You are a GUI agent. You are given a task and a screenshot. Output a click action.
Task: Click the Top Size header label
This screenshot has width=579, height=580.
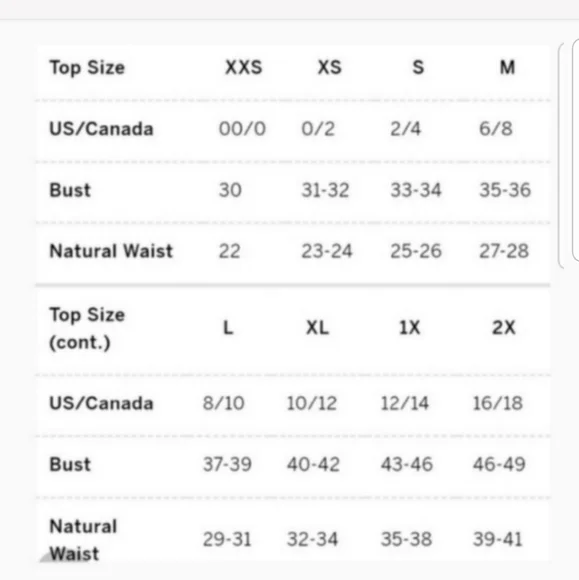pos(87,68)
